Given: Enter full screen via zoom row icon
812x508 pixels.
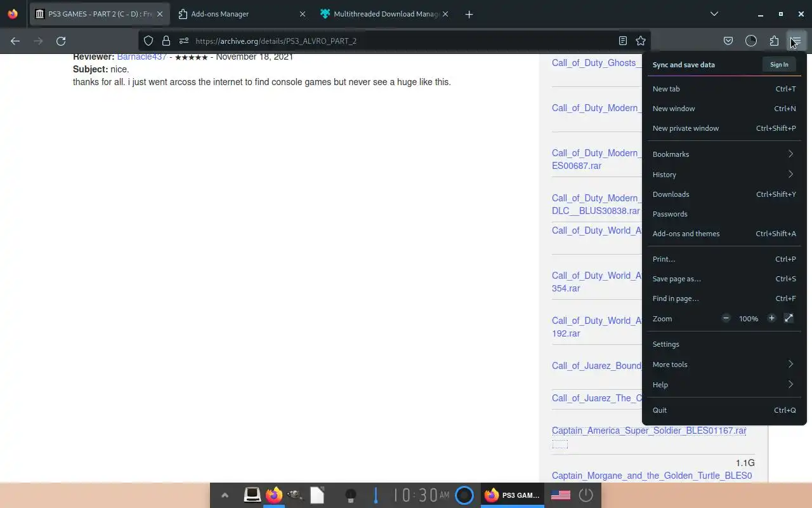Looking at the screenshot, I should coord(789,318).
